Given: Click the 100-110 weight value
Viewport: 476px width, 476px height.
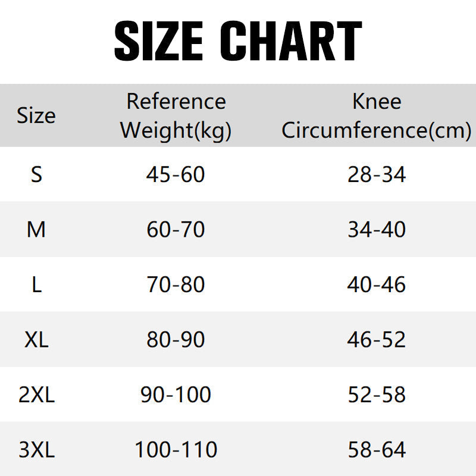Looking at the screenshot, I should pyautogui.click(x=176, y=450).
